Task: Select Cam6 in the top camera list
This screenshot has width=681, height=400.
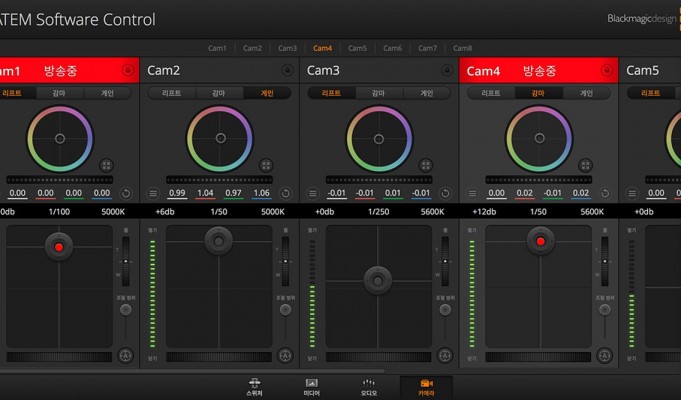Action: (x=393, y=48)
